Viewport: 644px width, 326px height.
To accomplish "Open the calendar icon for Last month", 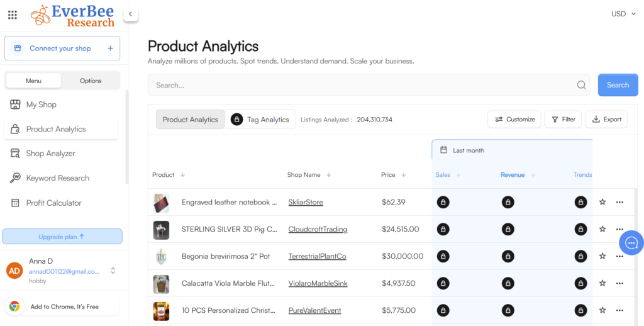I will [x=443, y=150].
